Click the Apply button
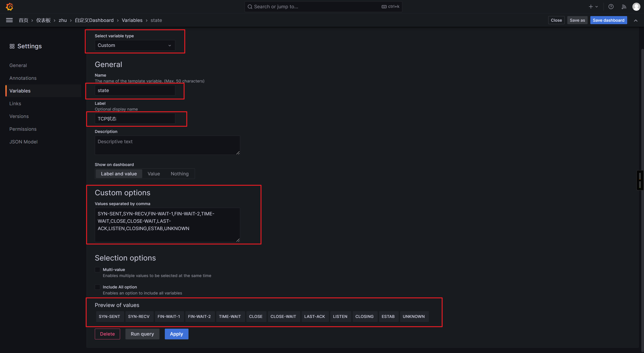This screenshot has height=353, width=644. (x=176, y=334)
